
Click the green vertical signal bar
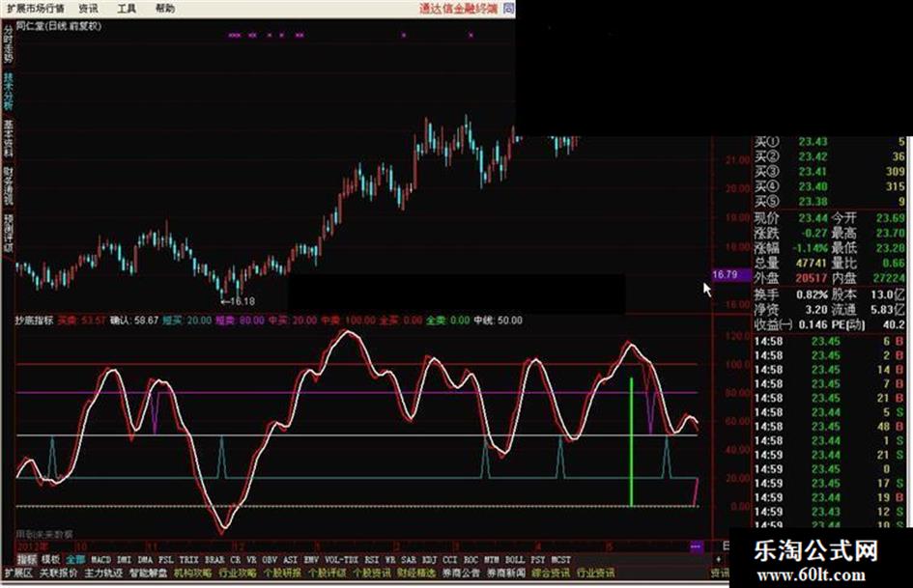coord(632,442)
